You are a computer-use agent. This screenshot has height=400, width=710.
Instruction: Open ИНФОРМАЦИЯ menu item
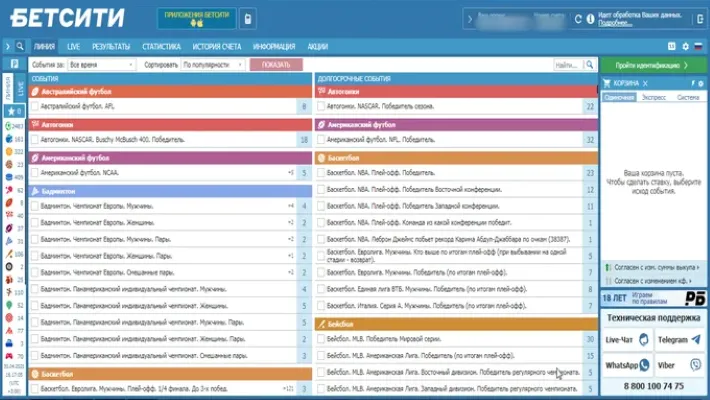coord(274,46)
